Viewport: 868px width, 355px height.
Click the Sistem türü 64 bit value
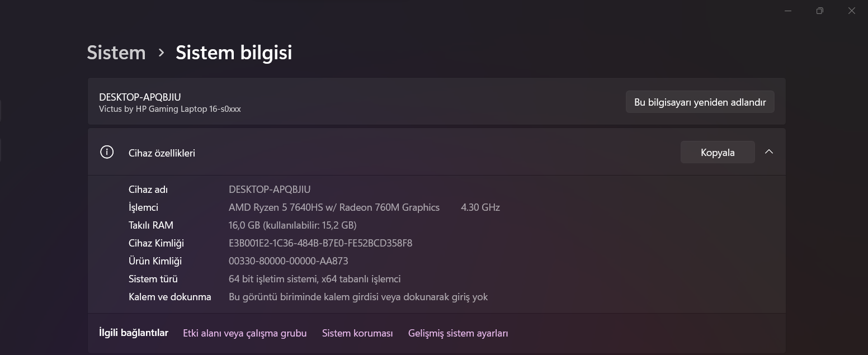pos(314,279)
